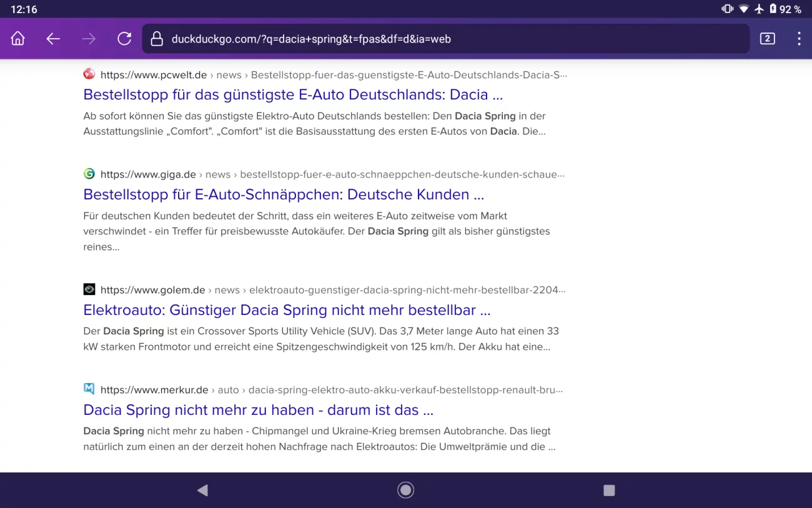Image resolution: width=812 pixels, height=508 pixels.
Task: Focus the duckduckgo.com address bar
Action: point(446,39)
